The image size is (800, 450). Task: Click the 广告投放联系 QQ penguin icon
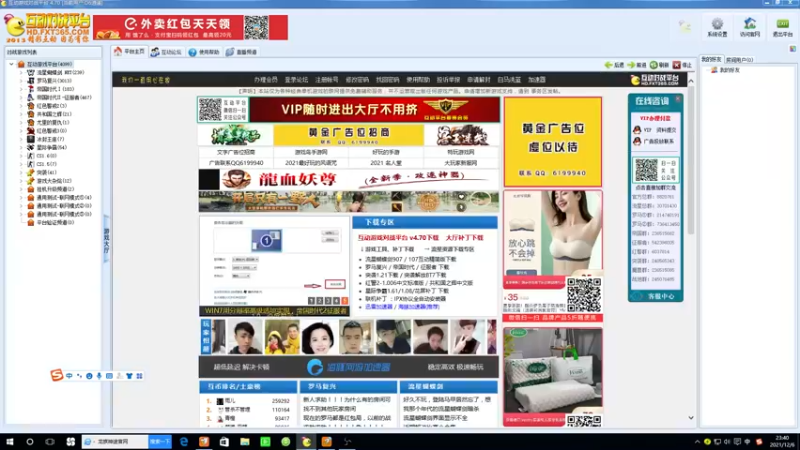tap(637, 141)
